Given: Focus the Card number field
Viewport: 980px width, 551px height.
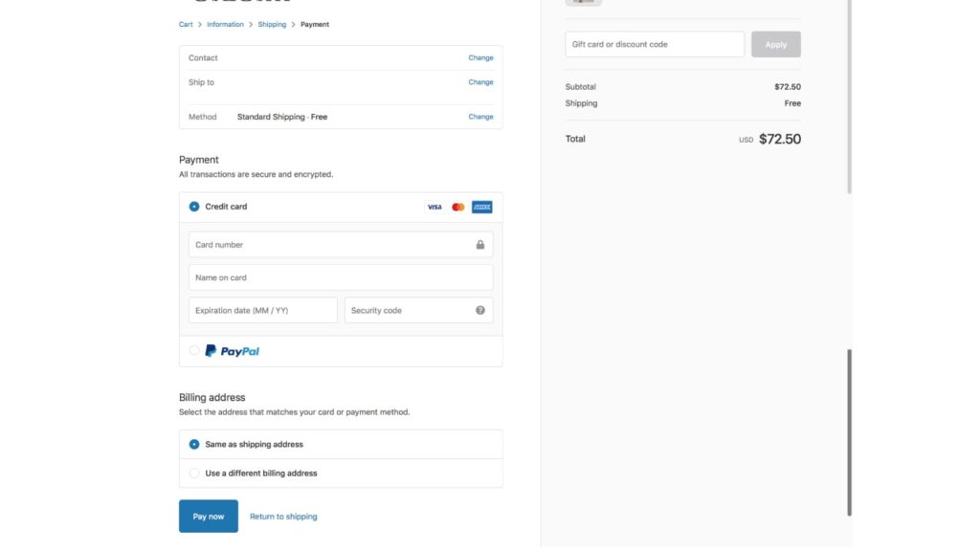Looking at the screenshot, I should 341,245.
